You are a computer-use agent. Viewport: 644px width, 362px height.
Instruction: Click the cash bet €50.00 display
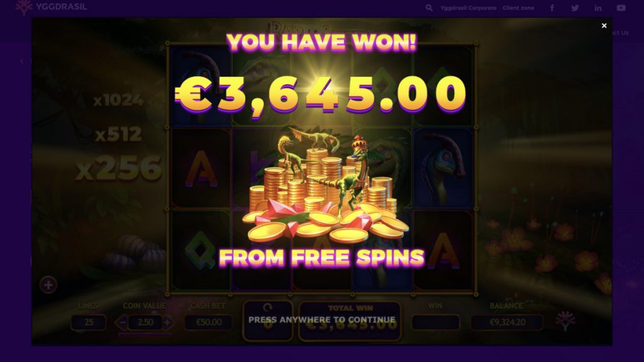pos(209,322)
